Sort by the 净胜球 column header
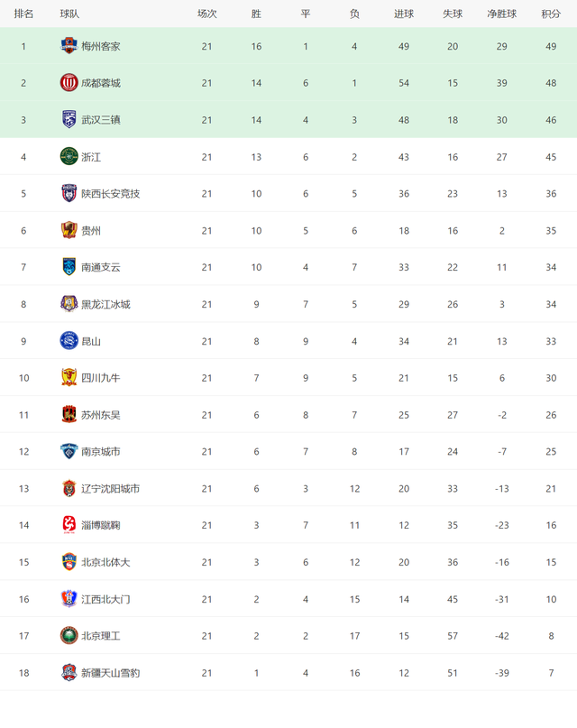 501,14
